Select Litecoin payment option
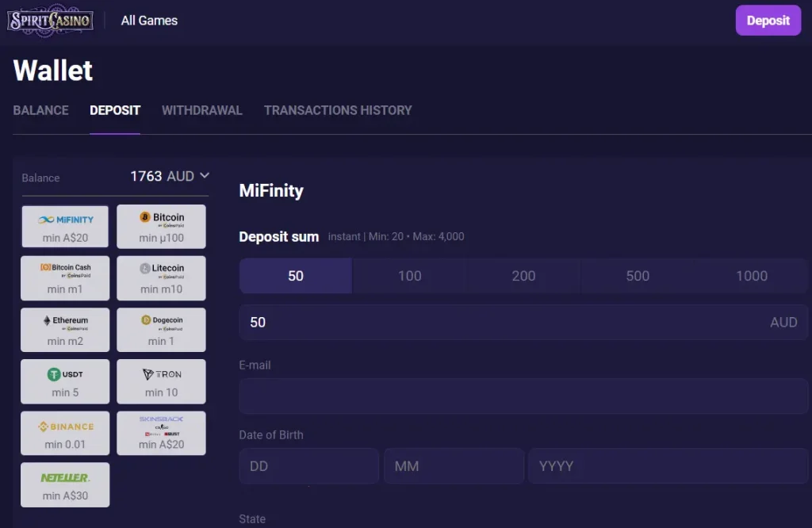 point(161,278)
